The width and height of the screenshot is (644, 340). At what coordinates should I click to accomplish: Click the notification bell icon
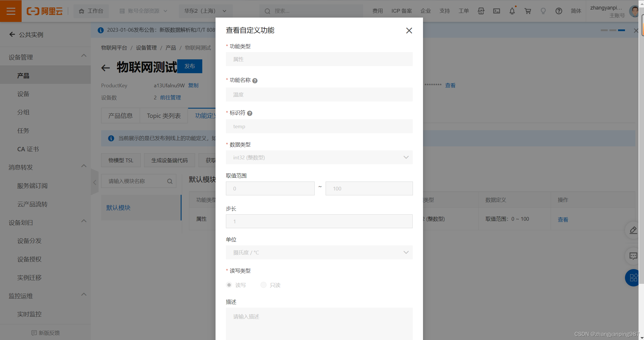coord(512,11)
